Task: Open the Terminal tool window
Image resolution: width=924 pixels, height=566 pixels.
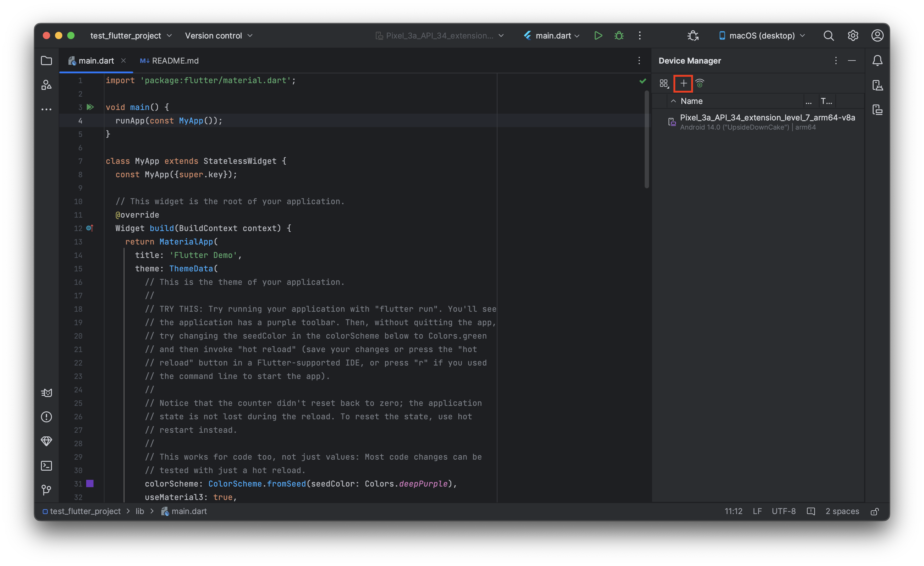Action: point(46,465)
